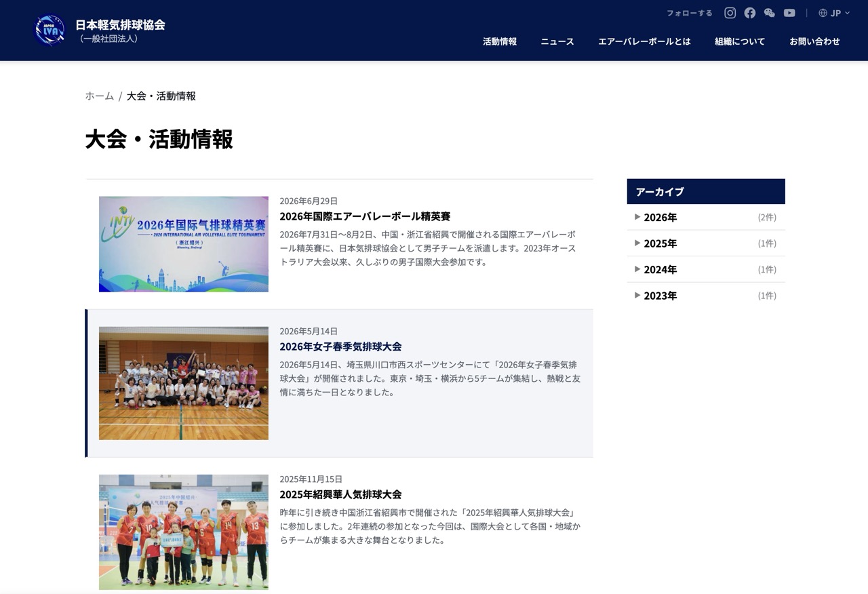868x594 pixels.
Task: Open the お問い合わせ menu item
Action: coord(814,41)
